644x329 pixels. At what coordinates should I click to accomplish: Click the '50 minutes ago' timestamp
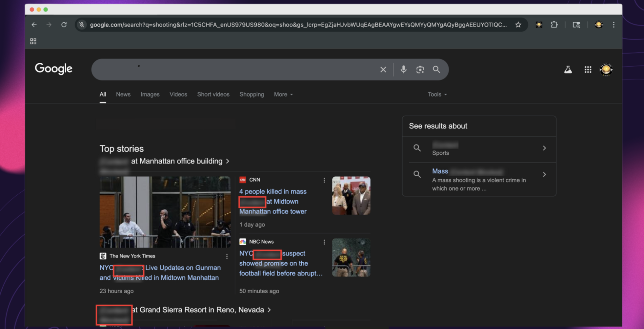click(259, 291)
